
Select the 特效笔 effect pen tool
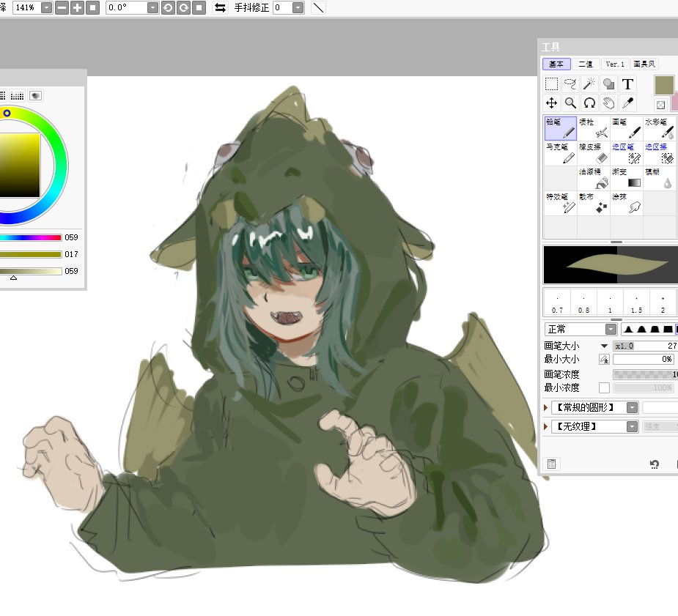click(x=561, y=203)
